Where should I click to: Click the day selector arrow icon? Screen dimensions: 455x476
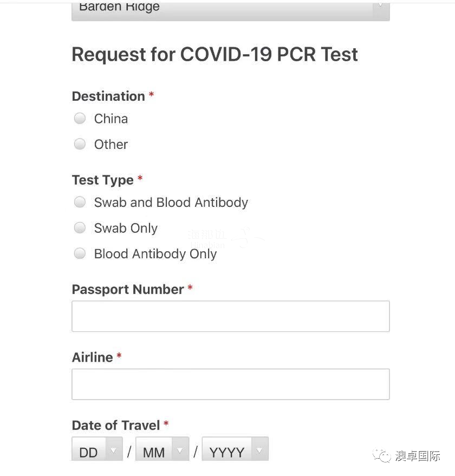[114, 450]
